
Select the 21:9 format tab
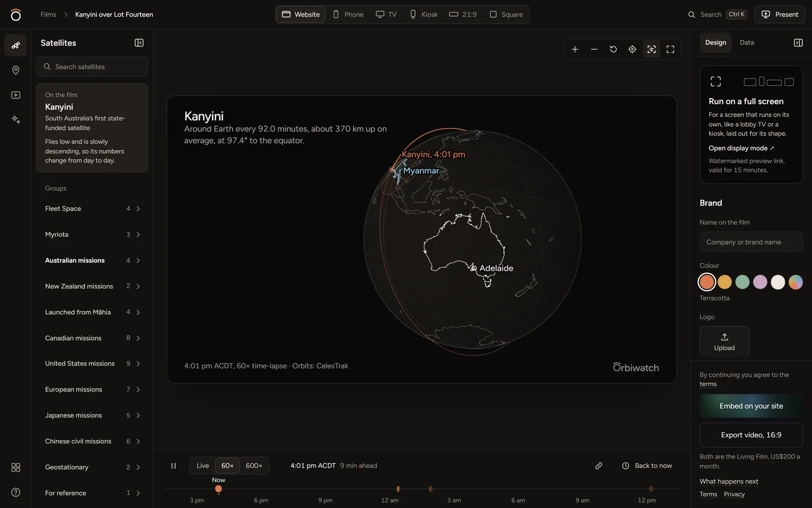point(463,15)
